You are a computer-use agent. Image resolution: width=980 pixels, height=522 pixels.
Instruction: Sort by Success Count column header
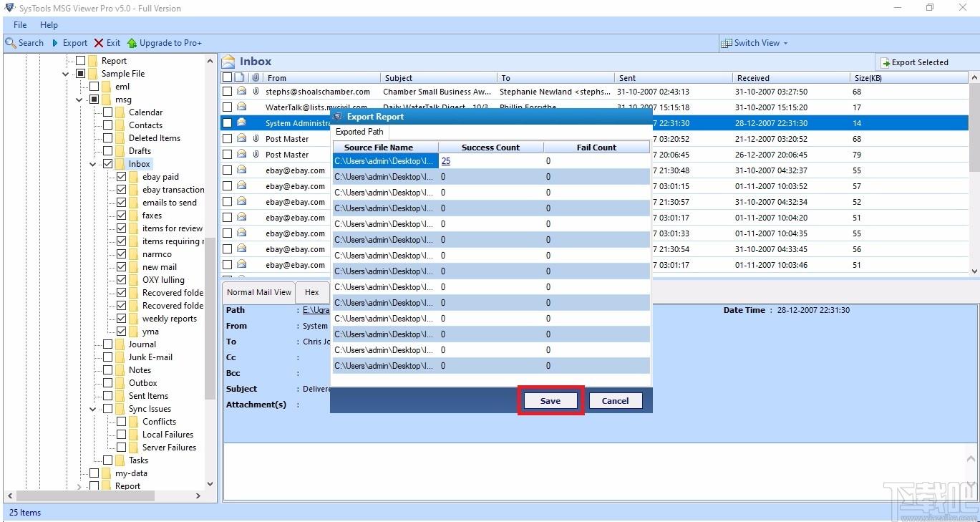point(491,148)
